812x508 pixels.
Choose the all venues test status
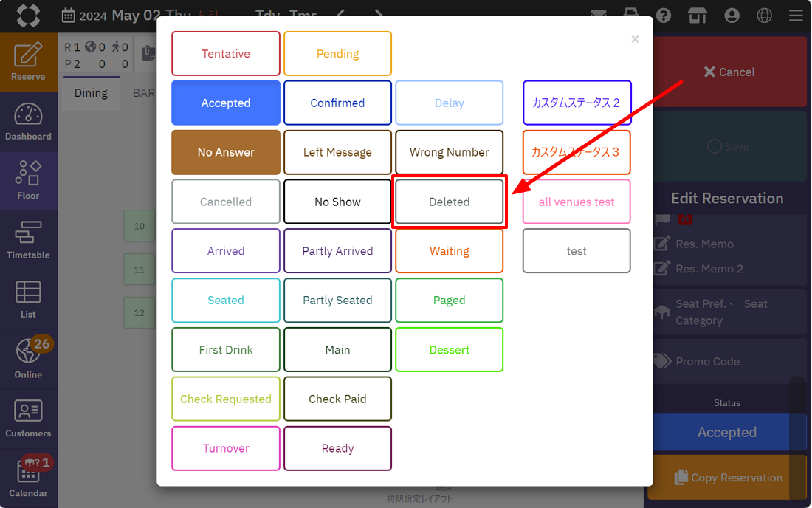(577, 202)
